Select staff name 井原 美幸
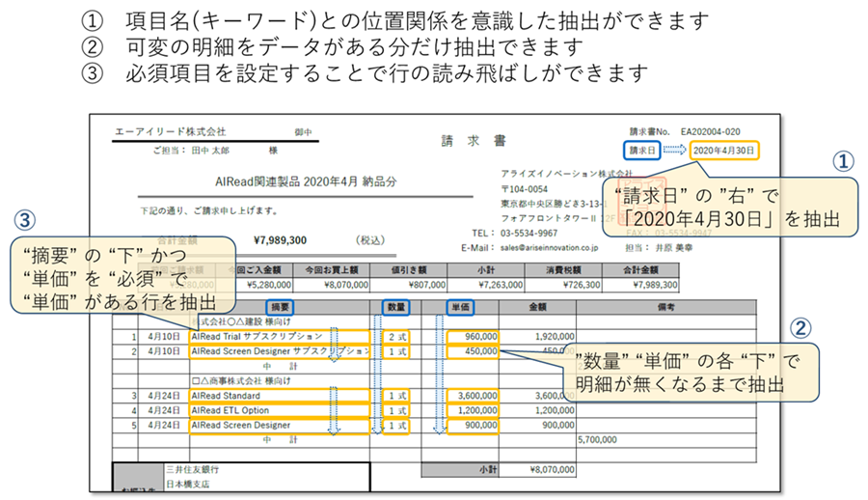 [x=674, y=248]
